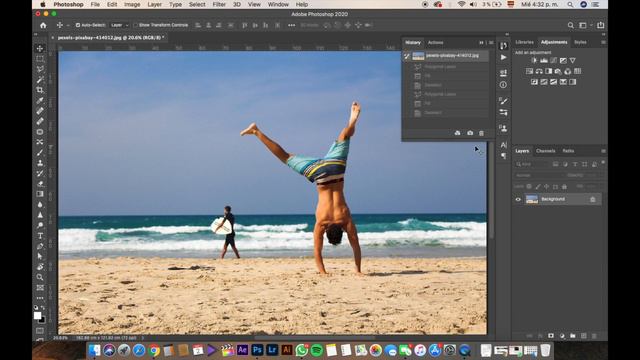
Task: Select the Eraser tool
Action: [x=40, y=184]
